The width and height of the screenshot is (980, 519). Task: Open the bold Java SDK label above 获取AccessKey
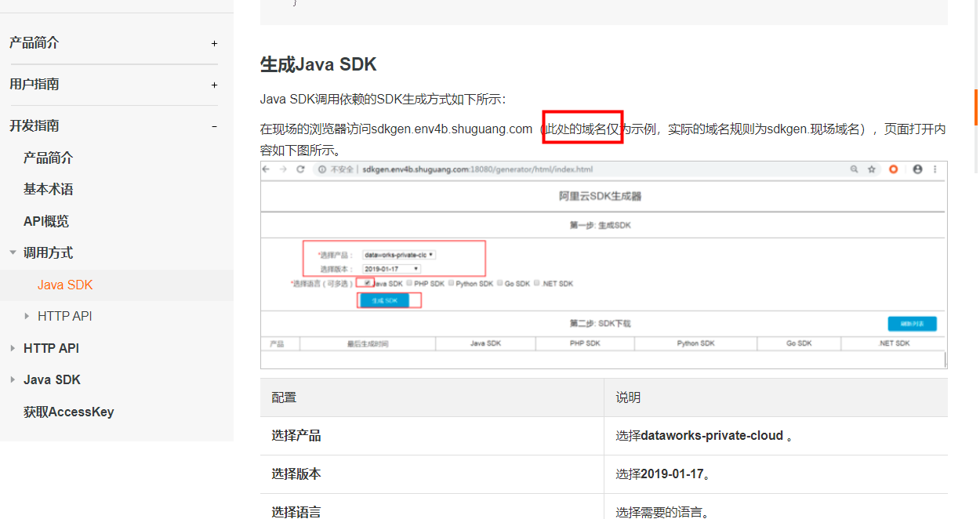click(52, 379)
